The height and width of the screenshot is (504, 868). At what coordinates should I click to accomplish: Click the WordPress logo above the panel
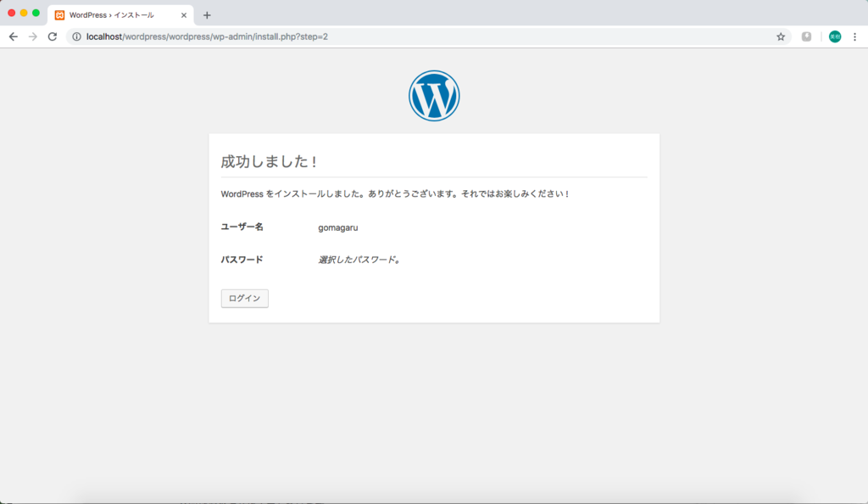click(x=434, y=95)
